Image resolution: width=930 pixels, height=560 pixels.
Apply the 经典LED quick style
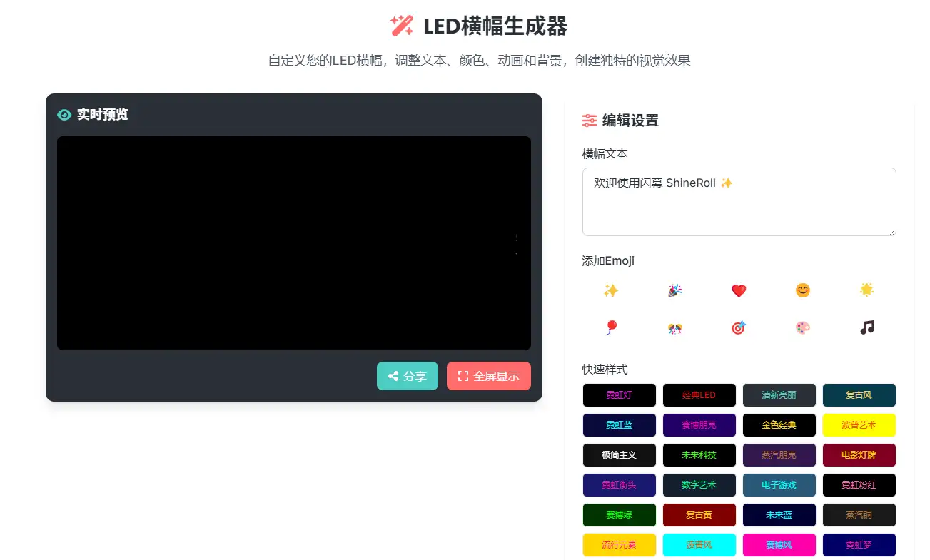tap(699, 395)
